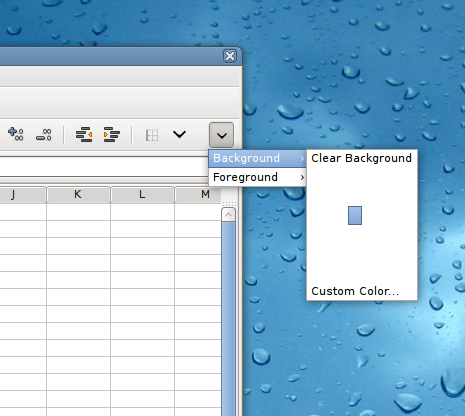Click the vertical scrollbar thumb
Viewport: 465px width, 416px height.
coord(228,319)
